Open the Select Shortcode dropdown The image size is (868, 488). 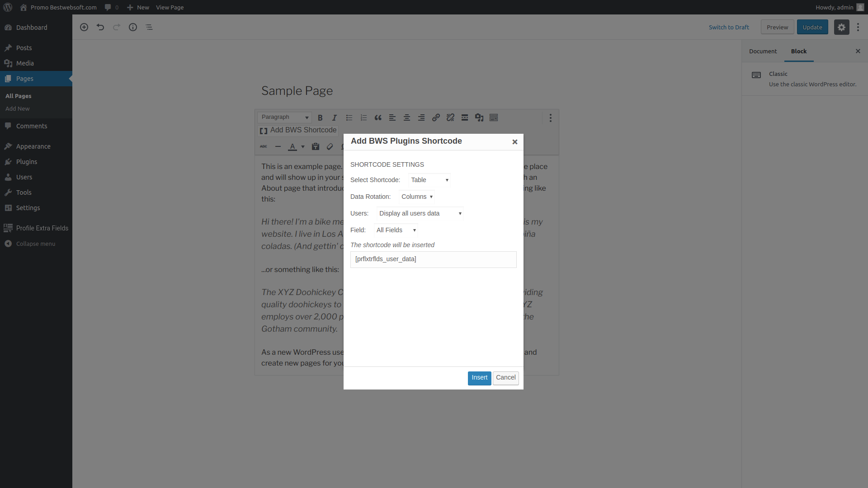coord(429,180)
